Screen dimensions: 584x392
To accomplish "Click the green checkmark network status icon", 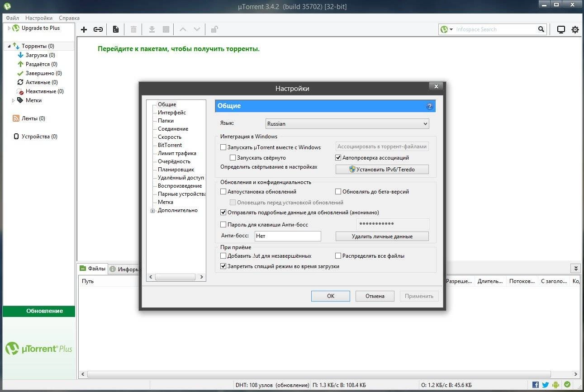I will [567, 385].
